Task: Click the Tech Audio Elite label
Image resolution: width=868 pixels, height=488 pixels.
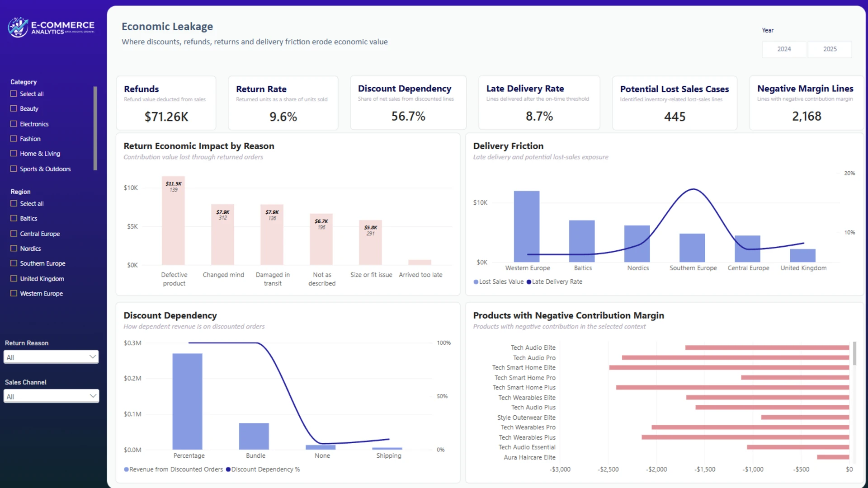Action: point(533,347)
